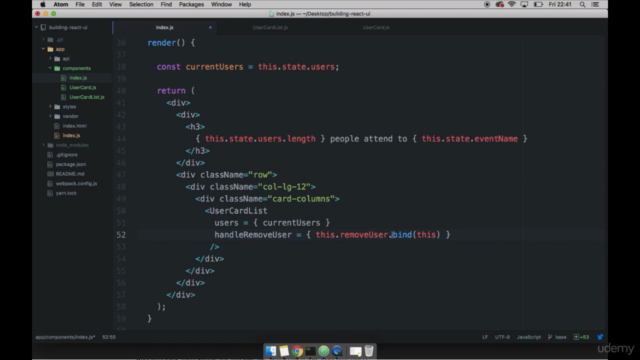Click the 52:55 cursor position indicator
640x360 pixels.
click(x=109, y=337)
